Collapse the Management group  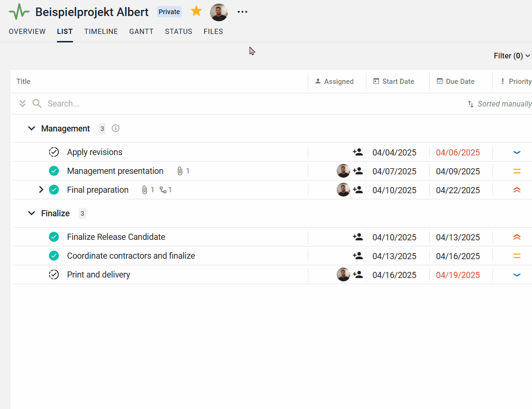coord(32,128)
